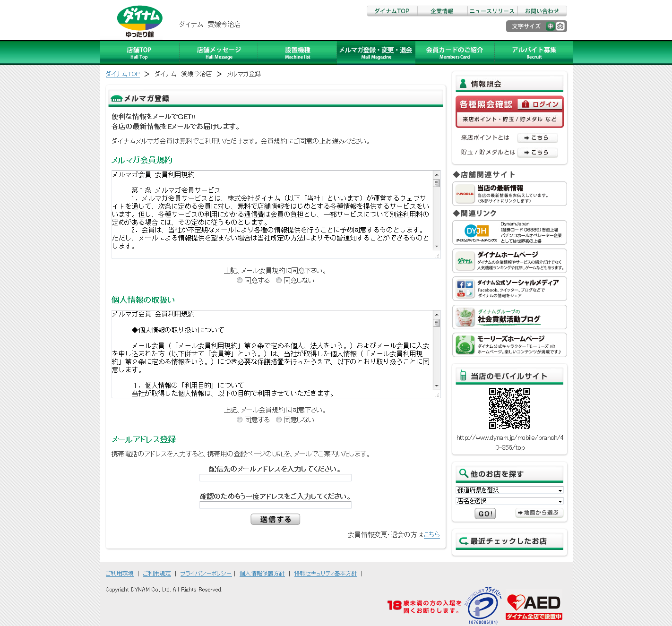672x626 pixels.
Task: Click ダイナムTOP in top menu
Action: 392,11
